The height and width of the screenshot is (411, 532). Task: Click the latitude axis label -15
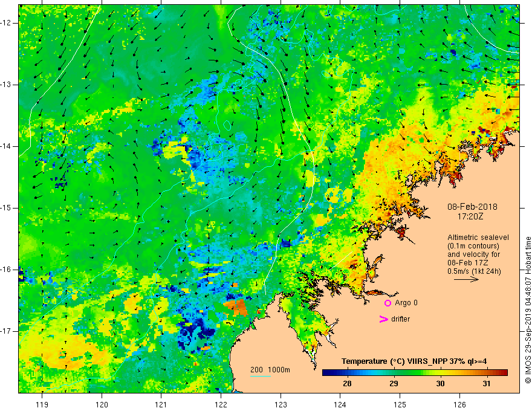6,208
